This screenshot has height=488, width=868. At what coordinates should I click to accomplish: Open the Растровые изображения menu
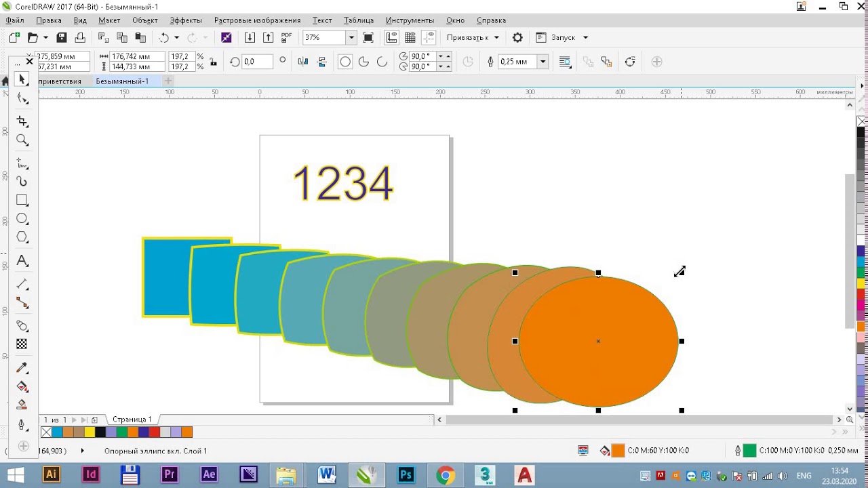[257, 20]
